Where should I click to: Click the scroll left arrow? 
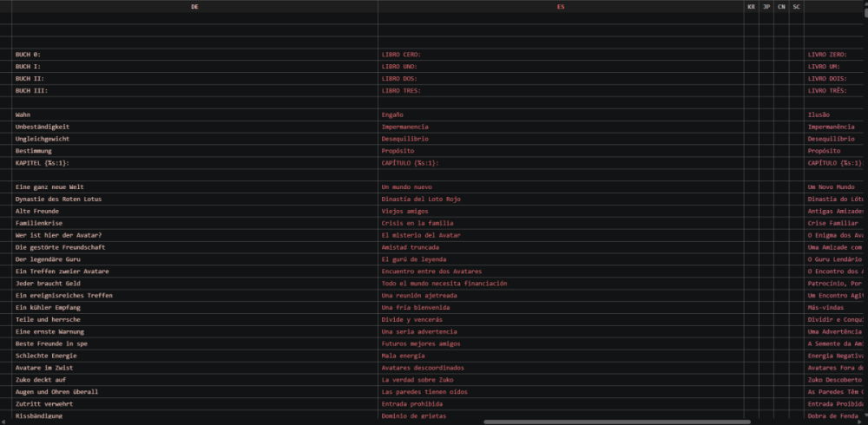(3, 422)
